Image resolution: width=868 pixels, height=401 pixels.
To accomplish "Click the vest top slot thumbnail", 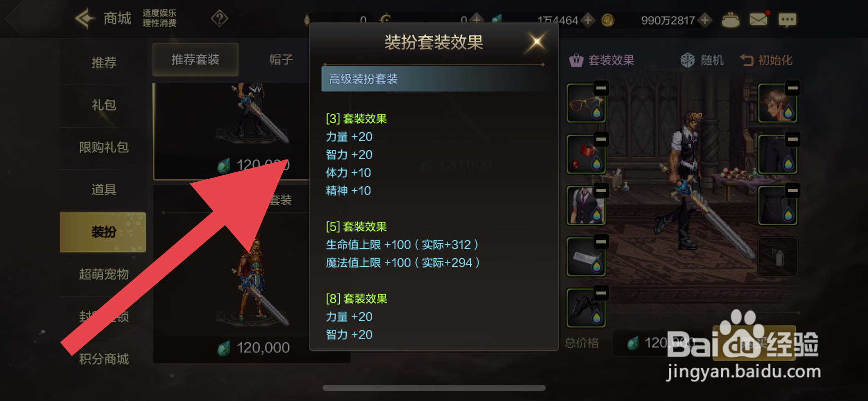I will coord(586,205).
